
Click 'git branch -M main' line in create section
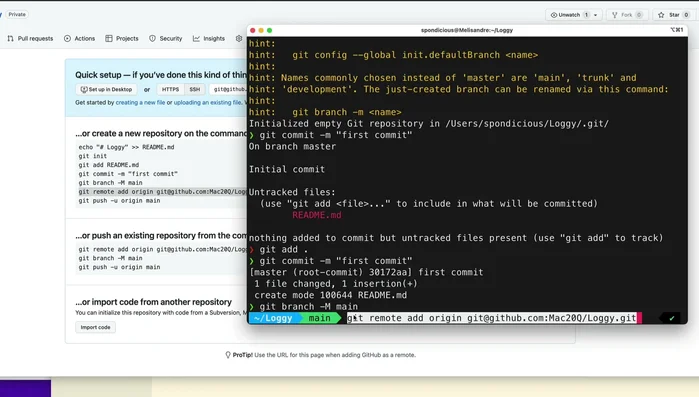pyautogui.click(x=111, y=183)
